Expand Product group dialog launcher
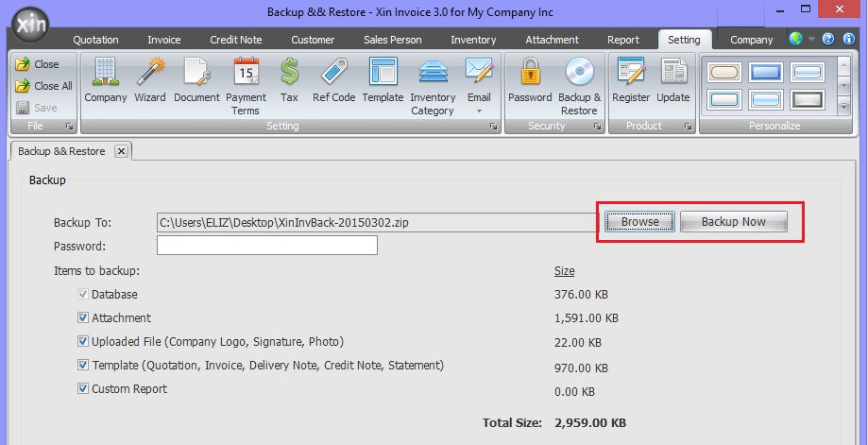 [x=688, y=127]
